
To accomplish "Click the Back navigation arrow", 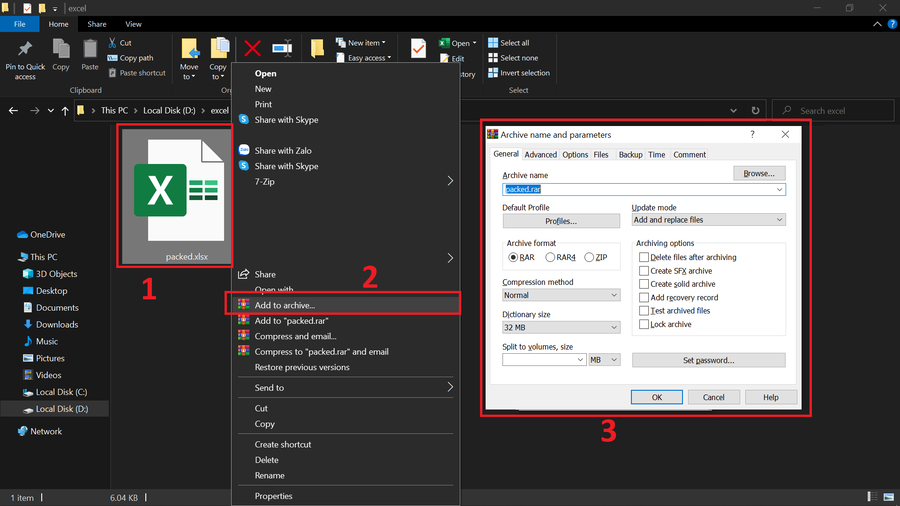I will pyautogui.click(x=13, y=110).
